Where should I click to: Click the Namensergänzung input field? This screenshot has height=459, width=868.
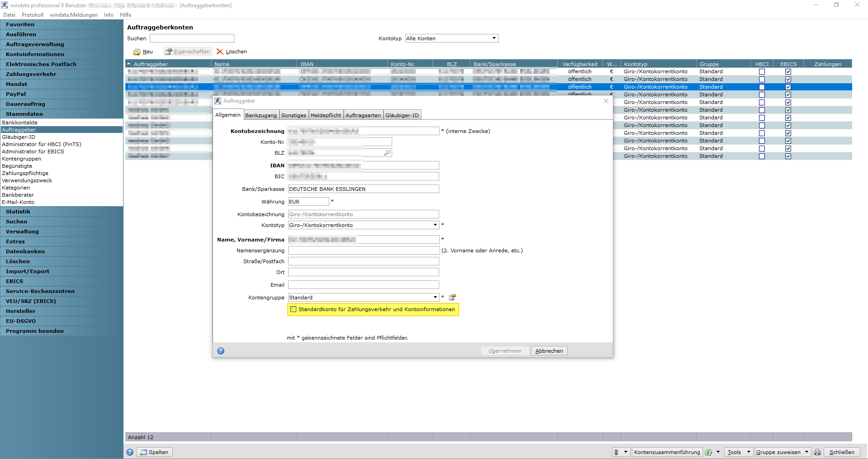pyautogui.click(x=364, y=250)
